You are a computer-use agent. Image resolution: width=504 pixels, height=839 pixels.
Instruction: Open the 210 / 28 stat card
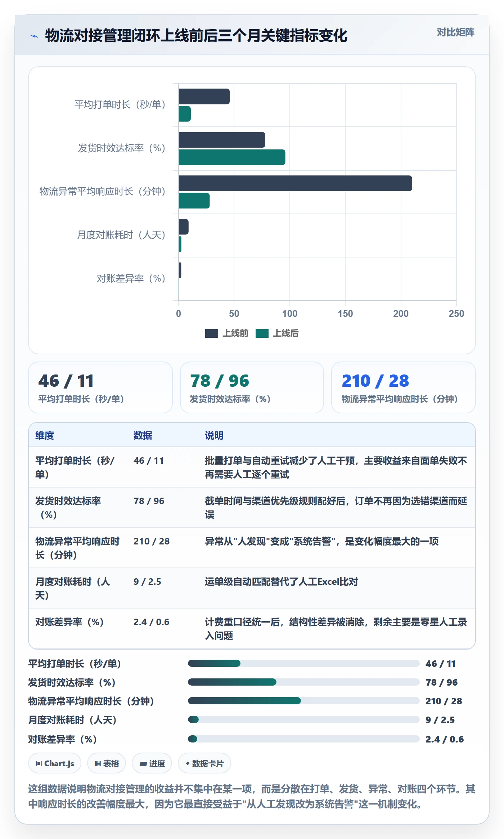(403, 387)
